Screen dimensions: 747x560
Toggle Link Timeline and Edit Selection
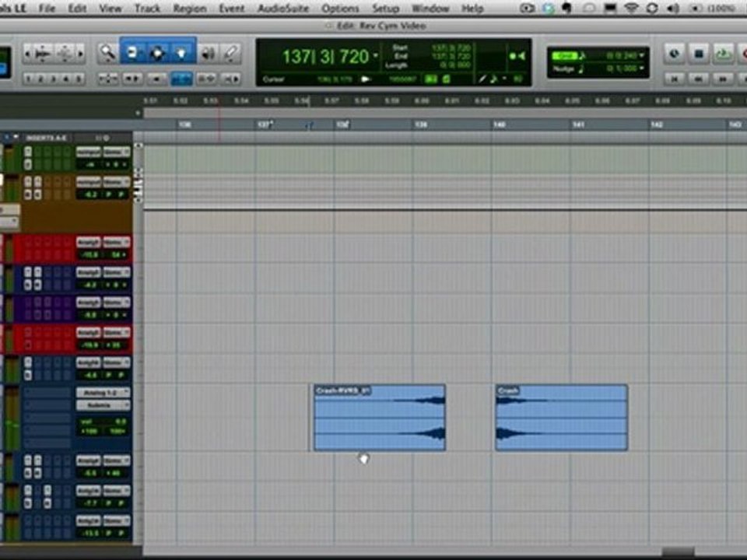pyautogui.click(x=181, y=79)
